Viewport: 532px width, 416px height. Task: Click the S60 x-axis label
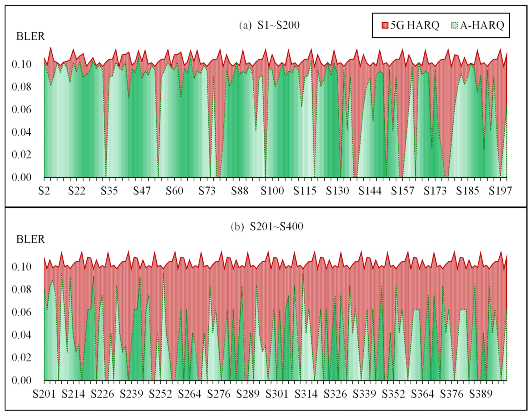[174, 191]
